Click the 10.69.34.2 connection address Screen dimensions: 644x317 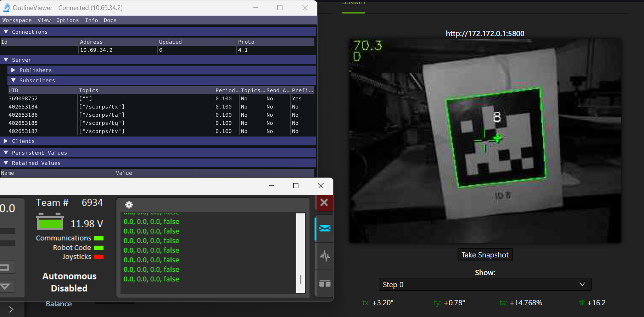(96, 50)
